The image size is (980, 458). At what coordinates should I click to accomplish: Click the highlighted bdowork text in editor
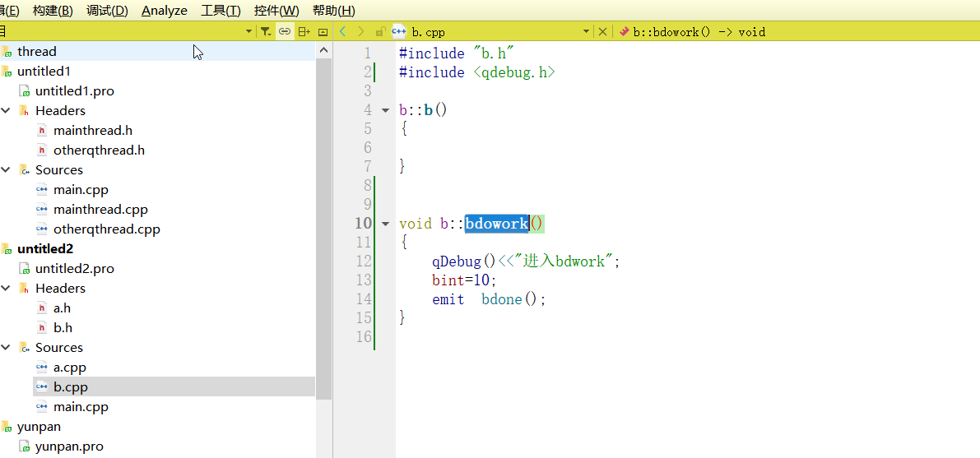point(497,223)
